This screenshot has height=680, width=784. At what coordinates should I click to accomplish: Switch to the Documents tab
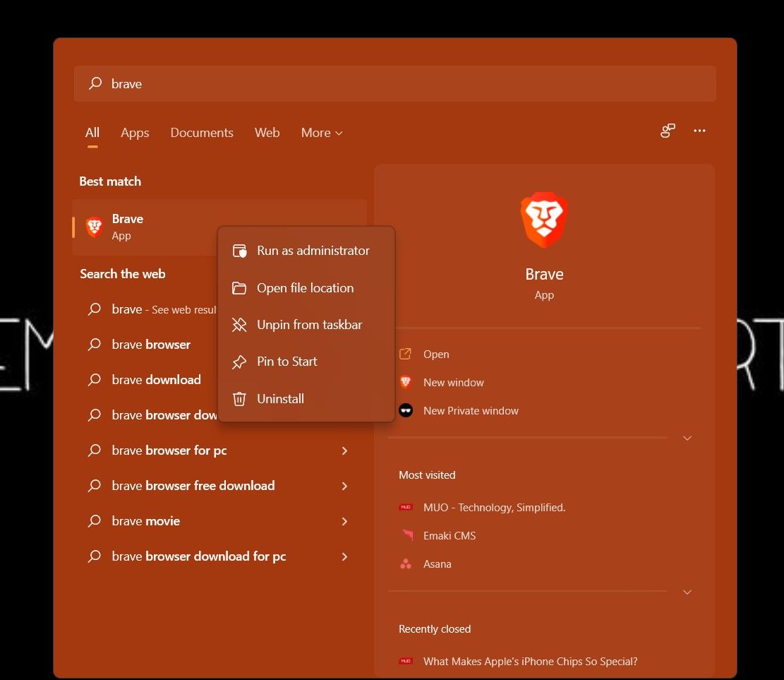(x=202, y=133)
